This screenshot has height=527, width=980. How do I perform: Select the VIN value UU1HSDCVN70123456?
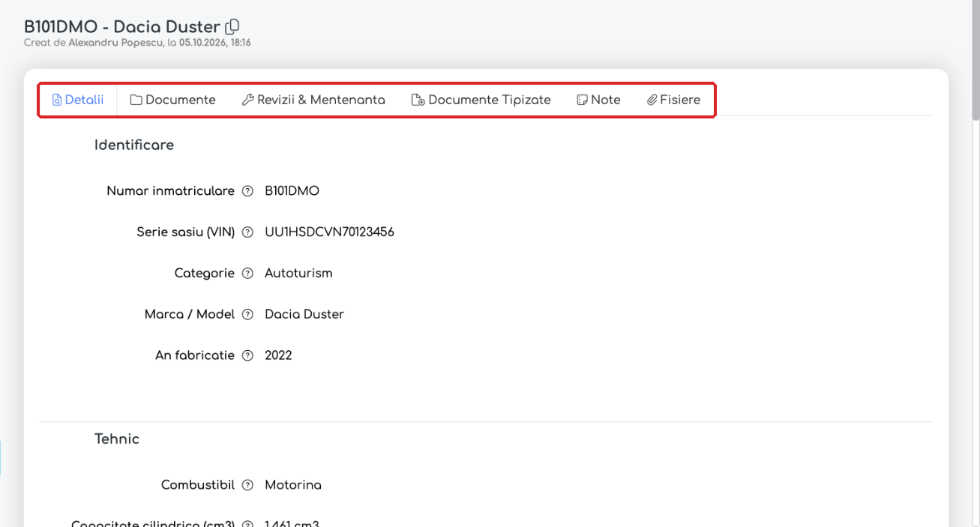(x=329, y=232)
